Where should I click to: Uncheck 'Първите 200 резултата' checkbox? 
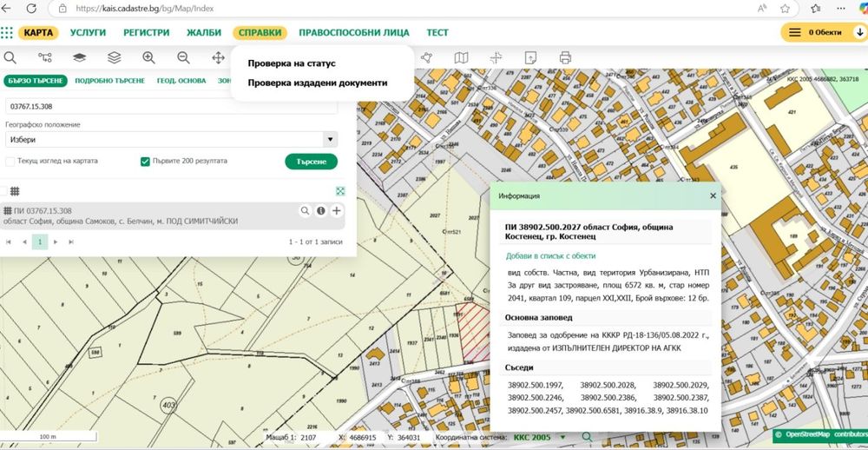click(x=145, y=162)
